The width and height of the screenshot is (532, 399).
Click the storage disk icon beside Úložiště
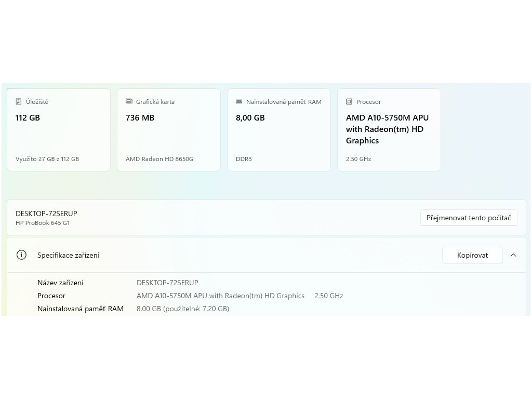pos(19,101)
